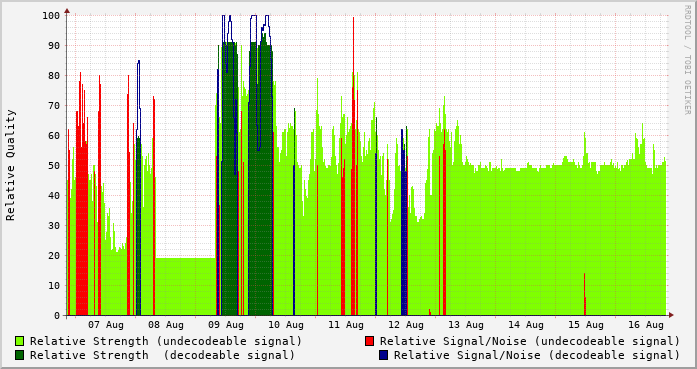Click the red legend swatch
Image resolution: width=697 pixels, height=369 pixels.
[369, 341]
